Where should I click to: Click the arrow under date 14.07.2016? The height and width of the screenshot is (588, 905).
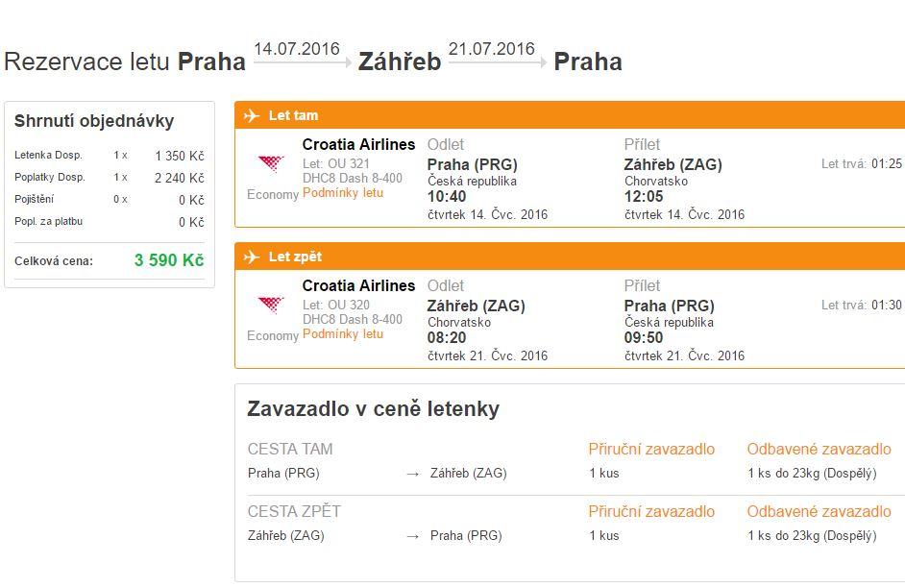299,63
